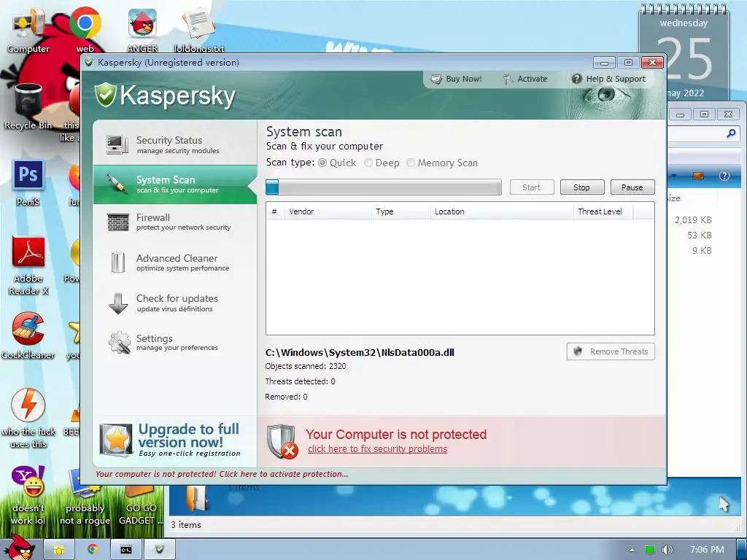Image resolution: width=747 pixels, height=560 pixels.
Task: Click the red-cross shield warning icon
Action: pos(282,441)
